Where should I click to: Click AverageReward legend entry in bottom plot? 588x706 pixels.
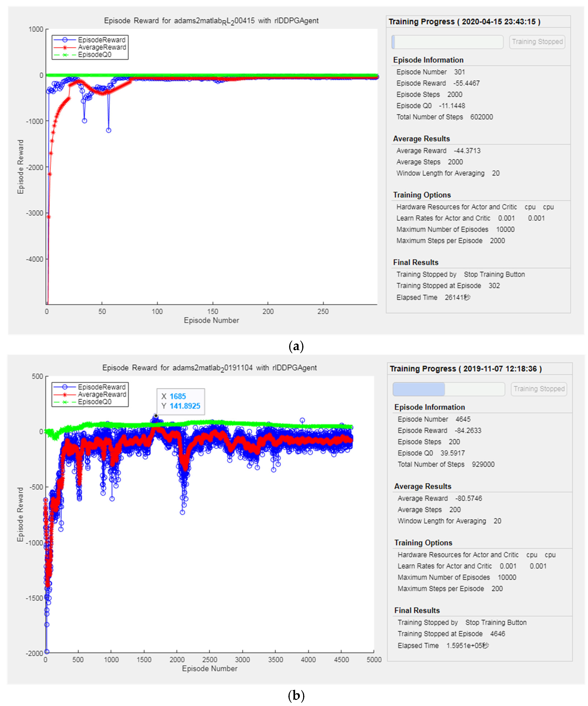click(102, 394)
